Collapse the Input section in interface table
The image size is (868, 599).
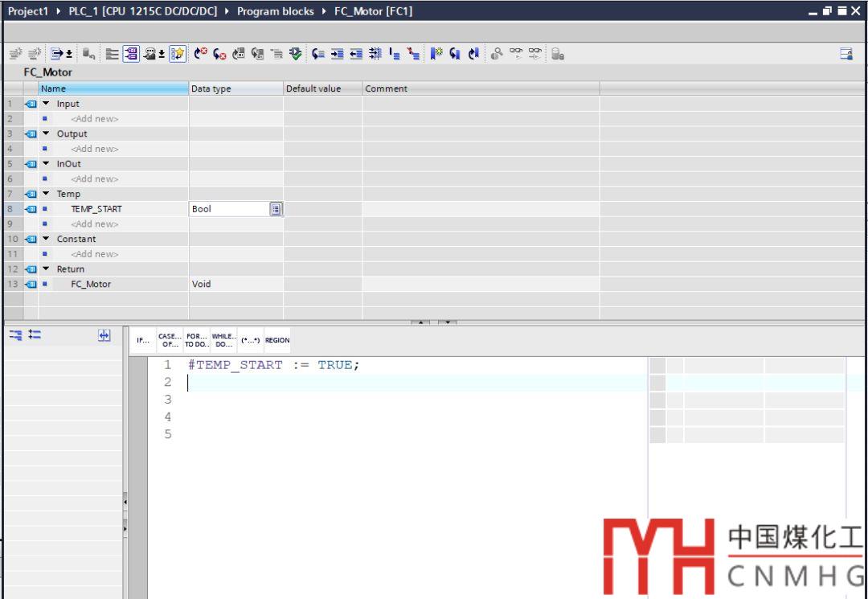tap(46, 104)
